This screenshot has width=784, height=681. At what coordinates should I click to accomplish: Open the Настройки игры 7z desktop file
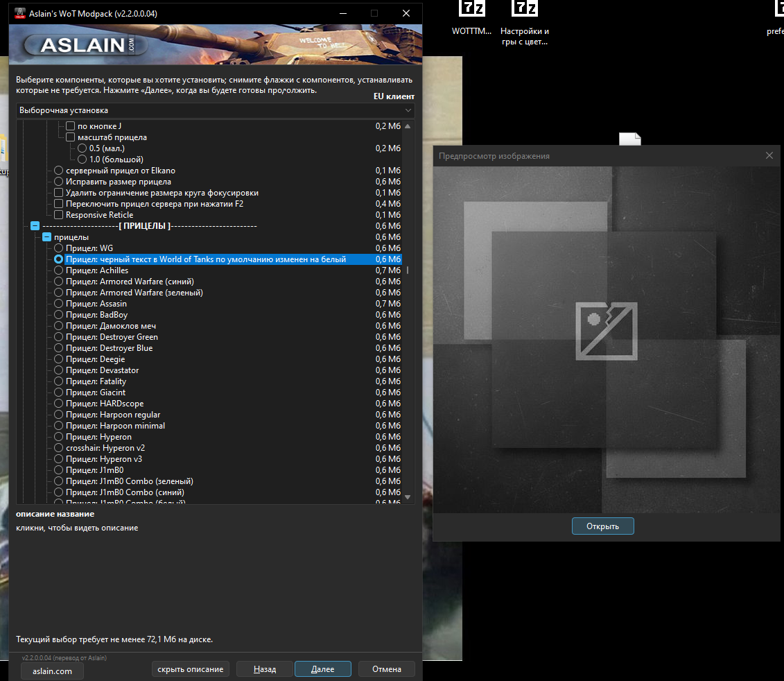click(x=524, y=9)
